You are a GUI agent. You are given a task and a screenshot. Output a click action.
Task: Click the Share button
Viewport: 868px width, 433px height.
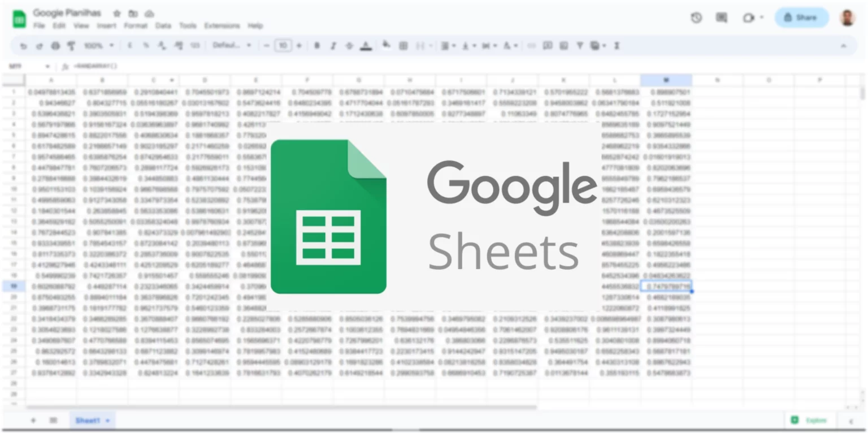click(x=801, y=18)
